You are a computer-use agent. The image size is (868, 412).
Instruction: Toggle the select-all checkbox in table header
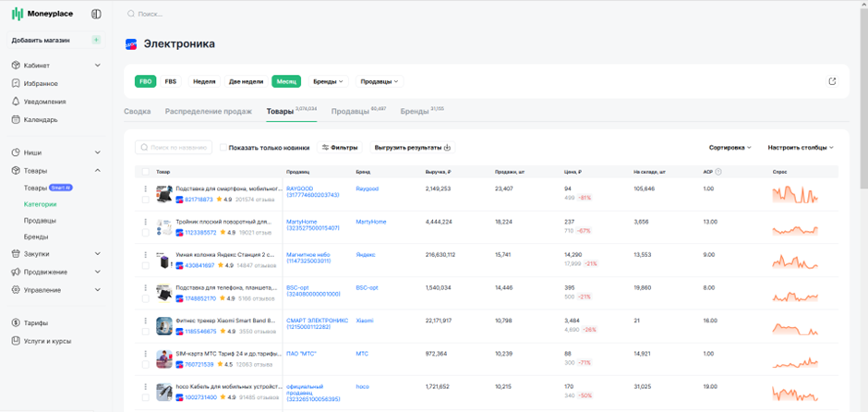click(146, 172)
